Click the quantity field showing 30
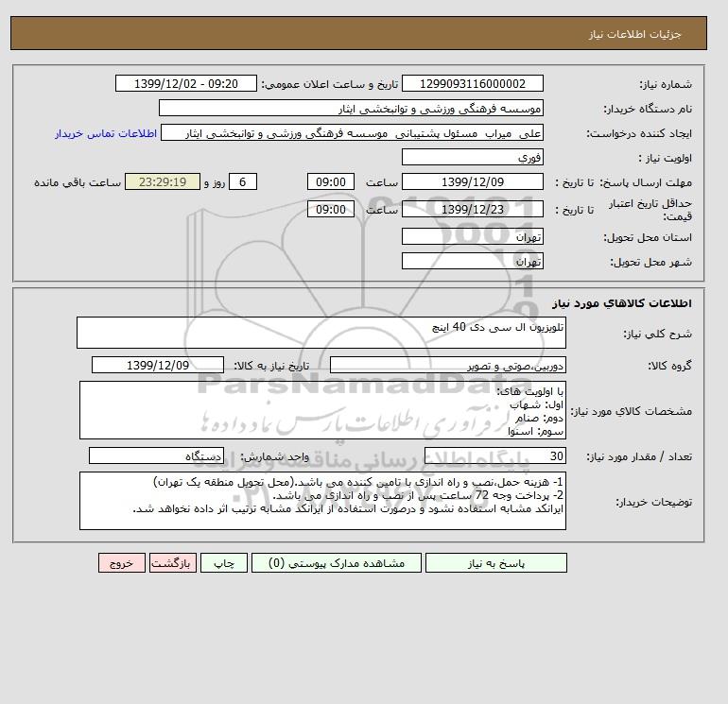This screenshot has height=704, width=728. [x=494, y=456]
